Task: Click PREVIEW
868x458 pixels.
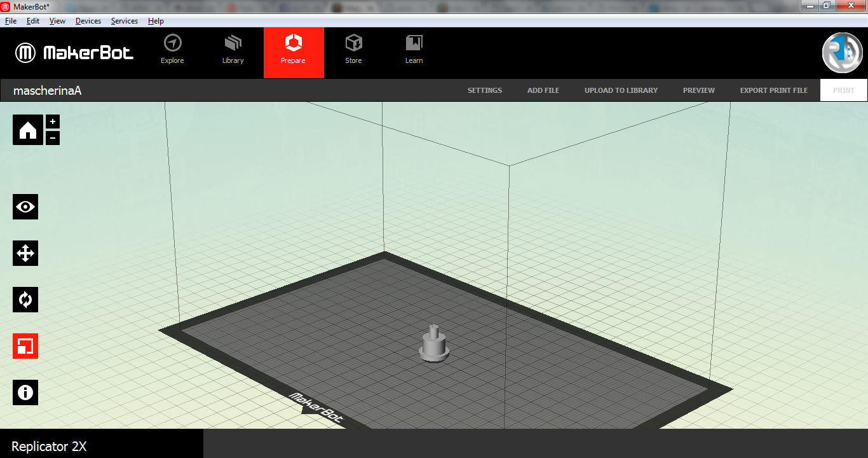Action: (x=699, y=90)
